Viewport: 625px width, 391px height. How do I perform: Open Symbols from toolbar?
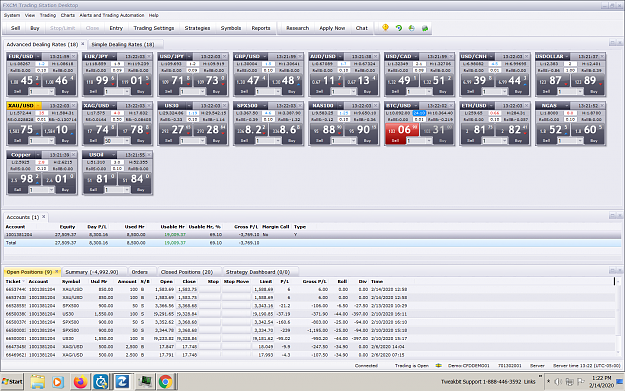click(231, 28)
